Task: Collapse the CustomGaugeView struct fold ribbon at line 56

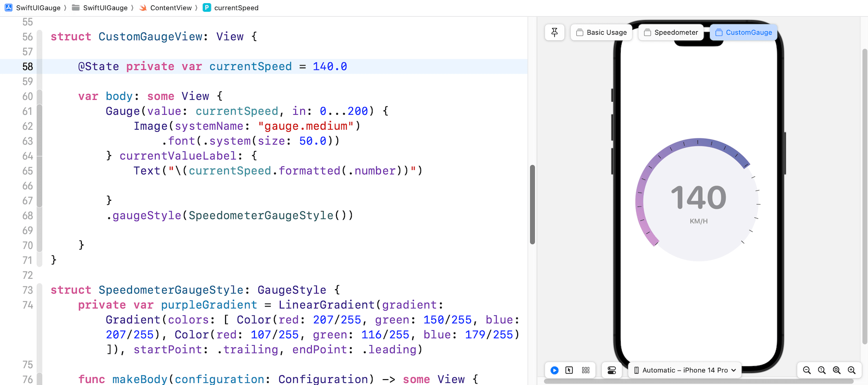Action: point(39,37)
